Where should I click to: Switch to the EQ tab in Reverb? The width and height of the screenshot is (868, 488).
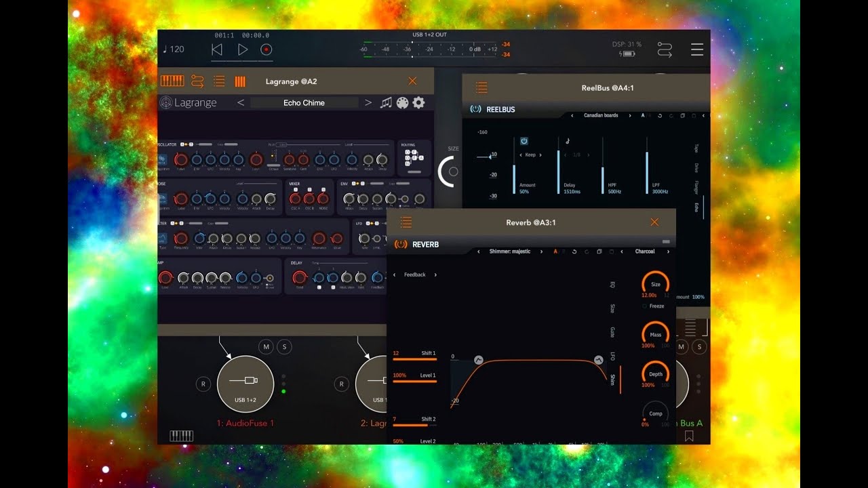(612, 285)
